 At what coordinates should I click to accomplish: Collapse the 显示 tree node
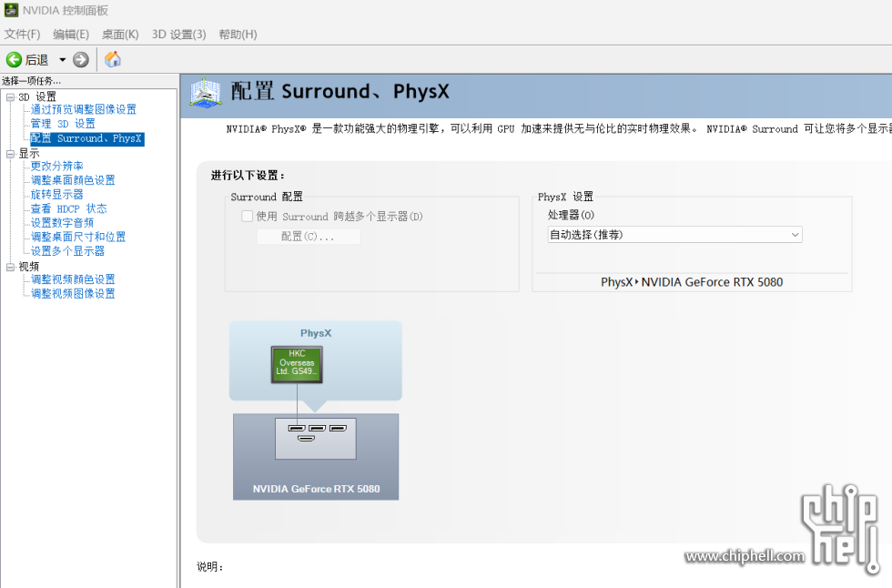[x=10, y=154]
